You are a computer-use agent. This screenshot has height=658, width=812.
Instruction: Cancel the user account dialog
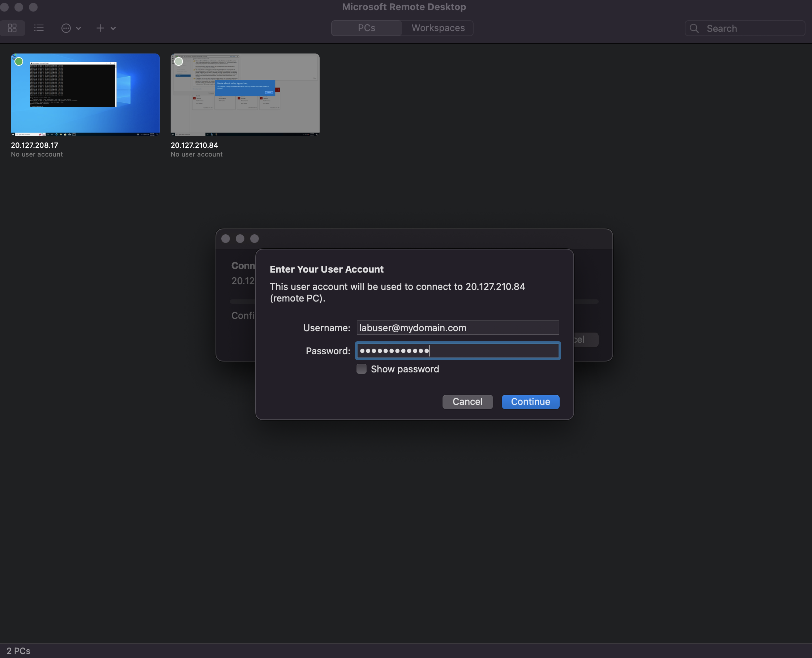[467, 402]
